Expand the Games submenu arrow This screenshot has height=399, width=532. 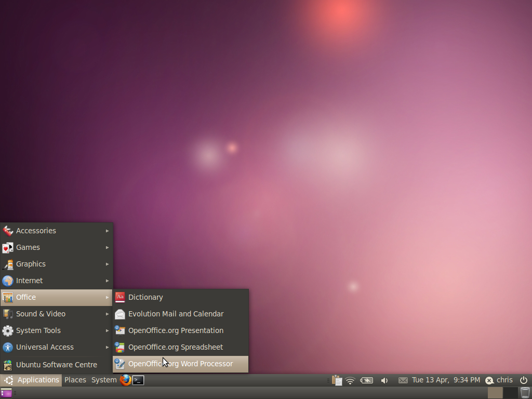tap(107, 247)
